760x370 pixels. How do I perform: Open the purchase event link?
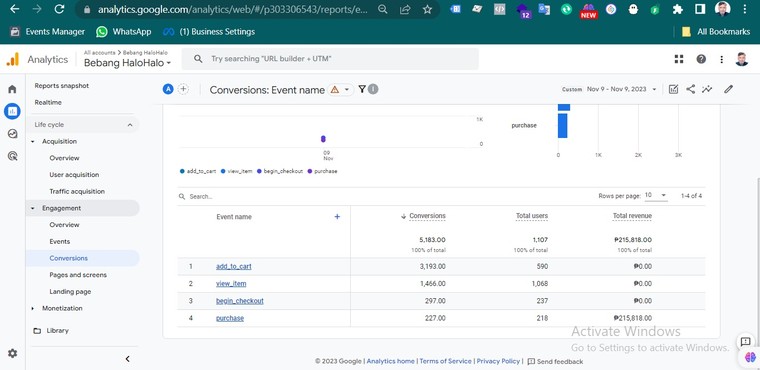point(230,318)
